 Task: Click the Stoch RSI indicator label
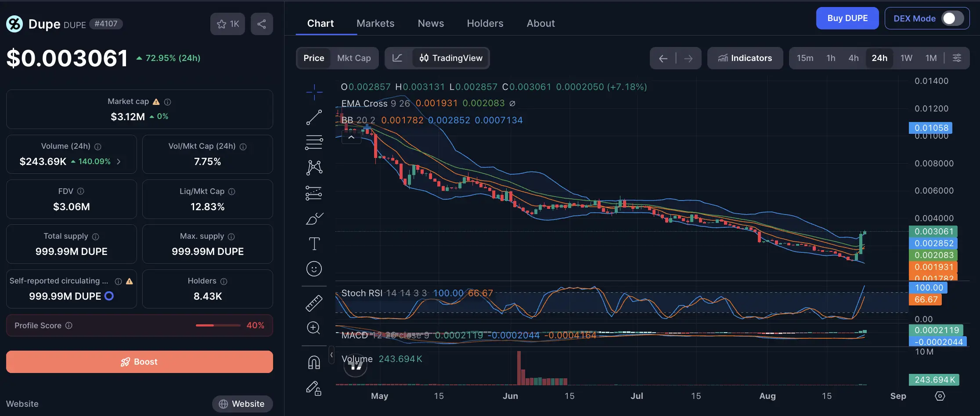click(362, 293)
